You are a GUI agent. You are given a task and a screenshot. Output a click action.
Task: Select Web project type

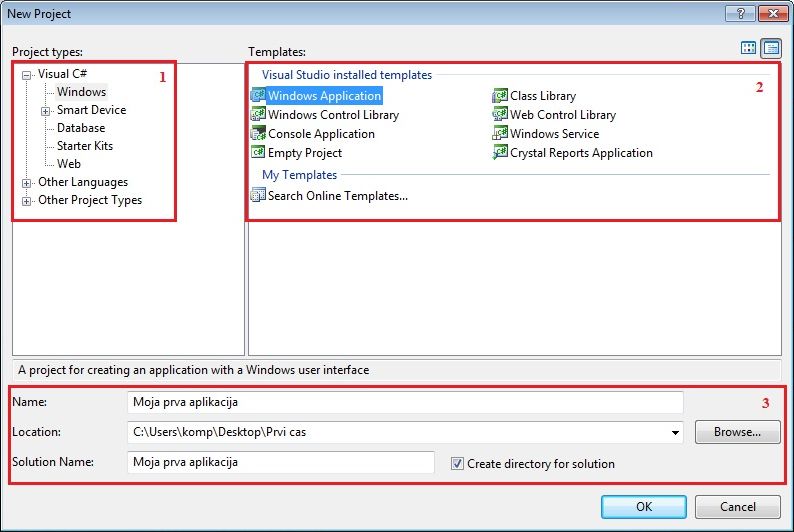point(68,164)
